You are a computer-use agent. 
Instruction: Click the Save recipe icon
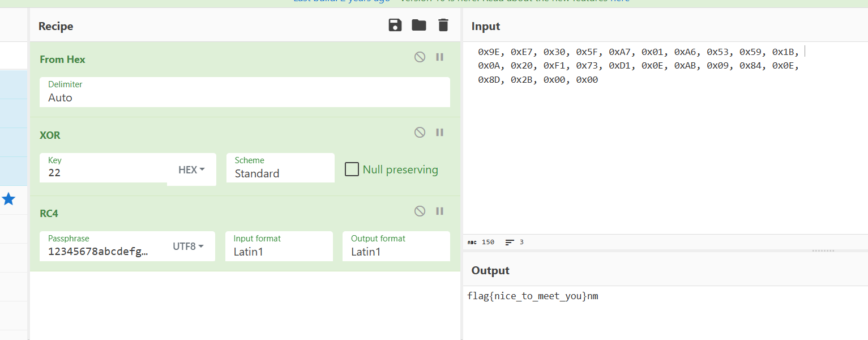click(395, 25)
